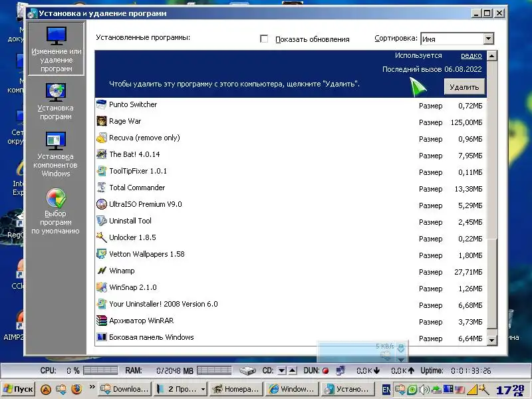
Task: Click the CD down arrow button
Action: pyautogui.click(x=281, y=370)
